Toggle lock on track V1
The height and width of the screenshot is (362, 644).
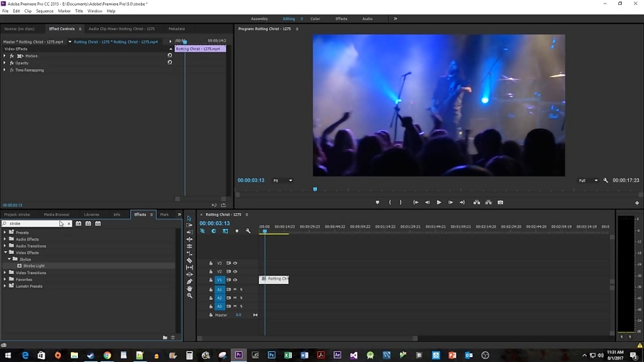(210, 280)
